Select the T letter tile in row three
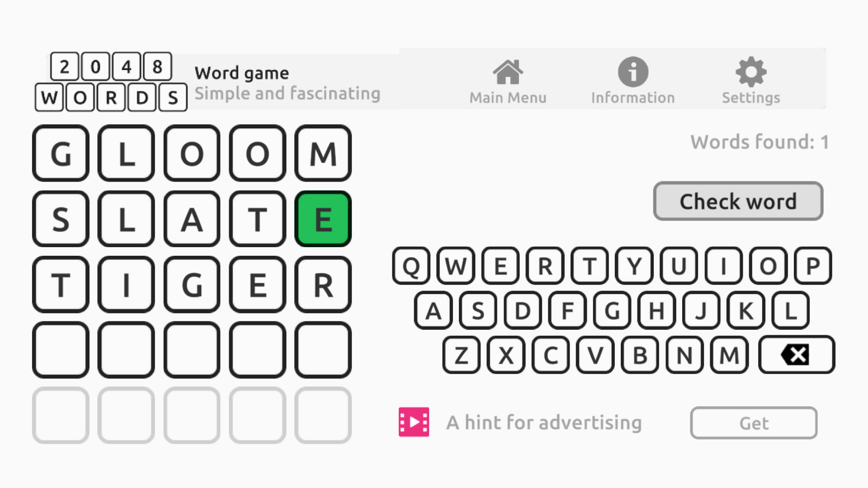 pyautogui.click(x=60, y=284)
